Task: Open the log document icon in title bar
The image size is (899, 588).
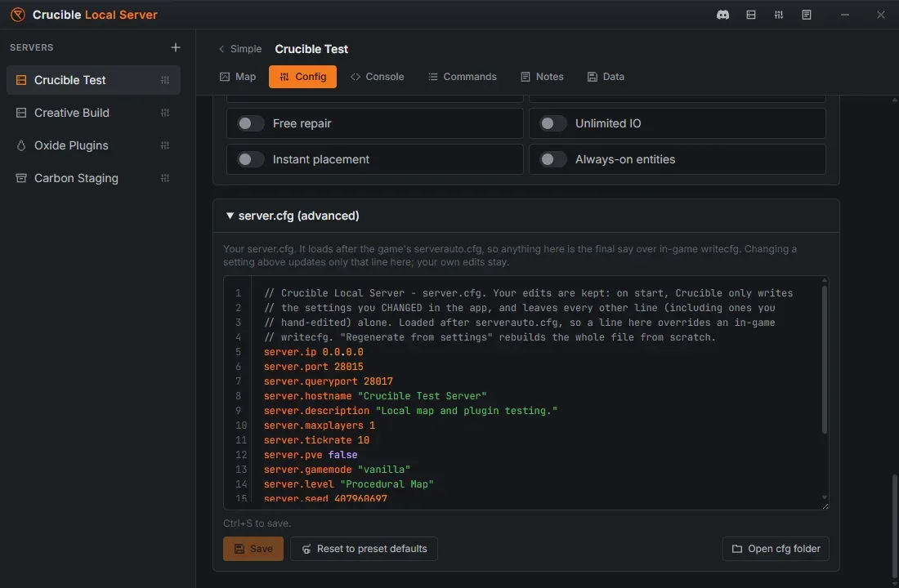Action: coord(806,15)
